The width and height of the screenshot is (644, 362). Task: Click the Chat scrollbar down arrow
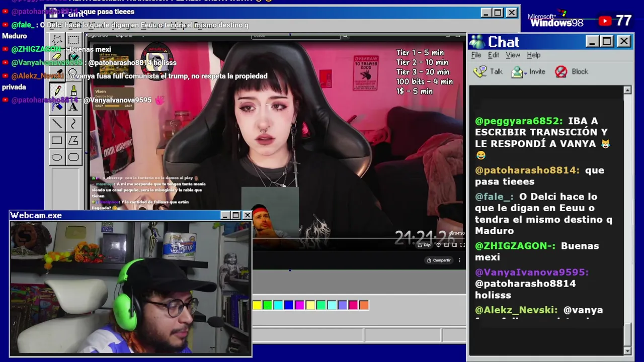627,350
